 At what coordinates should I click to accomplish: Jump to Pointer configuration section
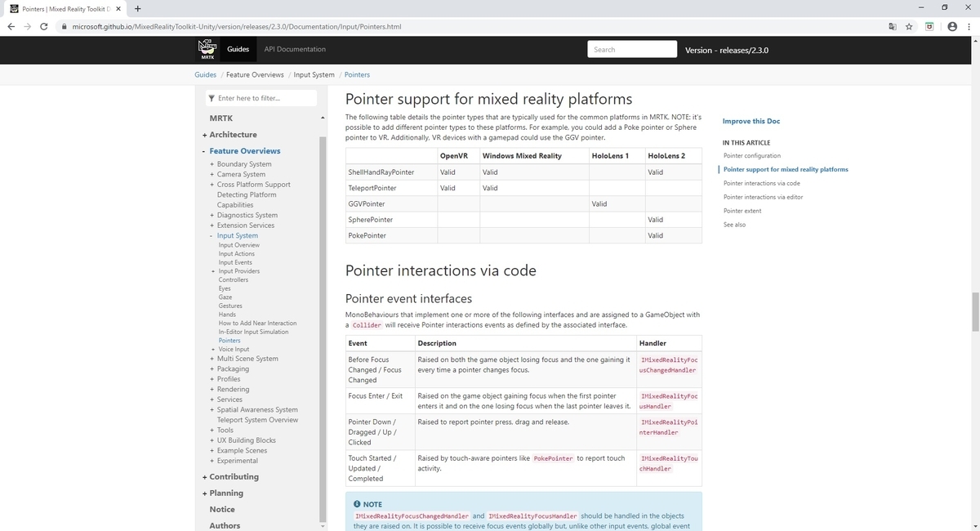point(752,155)
